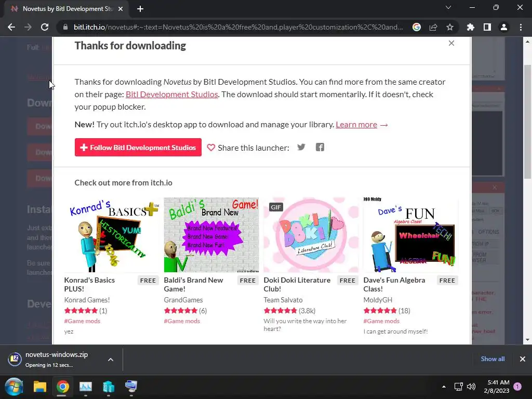The image size is (532, 399).
Task: Show hidden system tray icons
Action: (x=444, y=387)
